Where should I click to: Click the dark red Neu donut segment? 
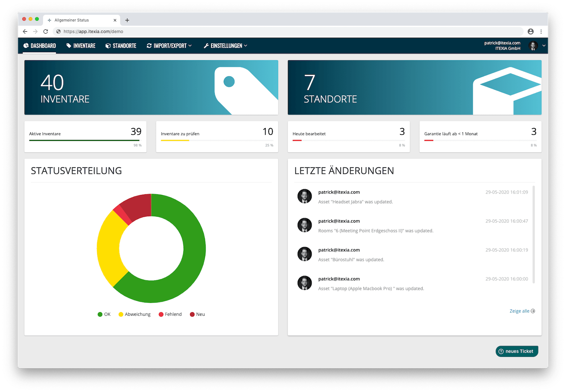138,207
